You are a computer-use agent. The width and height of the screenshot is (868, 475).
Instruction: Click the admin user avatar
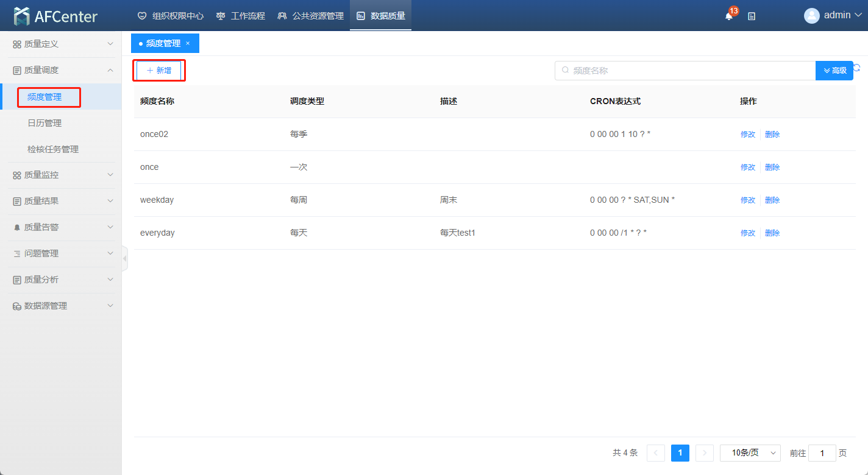click(x=811, y=16)
